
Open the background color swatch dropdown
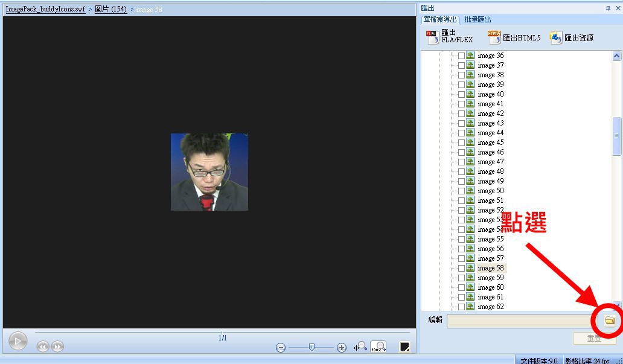tap(405, 346)
